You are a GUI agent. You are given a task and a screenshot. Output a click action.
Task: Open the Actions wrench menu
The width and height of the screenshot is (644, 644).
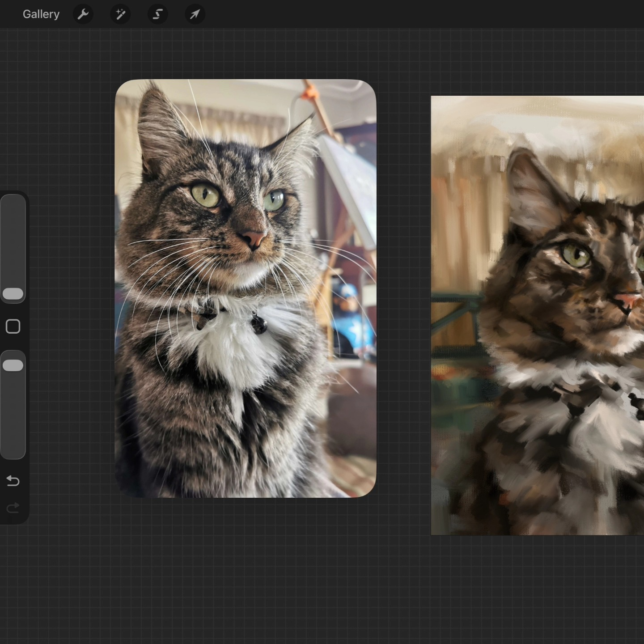point(83,14)
